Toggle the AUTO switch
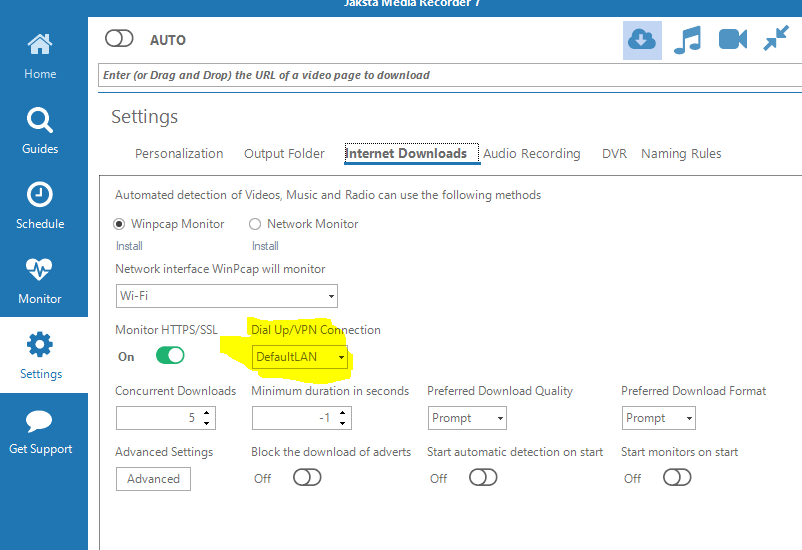This screenshot has height=550, width=802. (x=119, y=39)
